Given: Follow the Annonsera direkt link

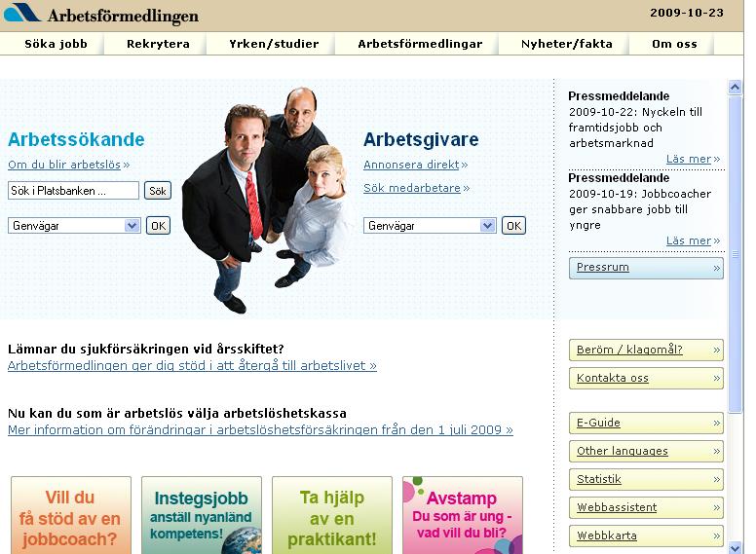Looking at the screenshot, I should pos(416,165).
